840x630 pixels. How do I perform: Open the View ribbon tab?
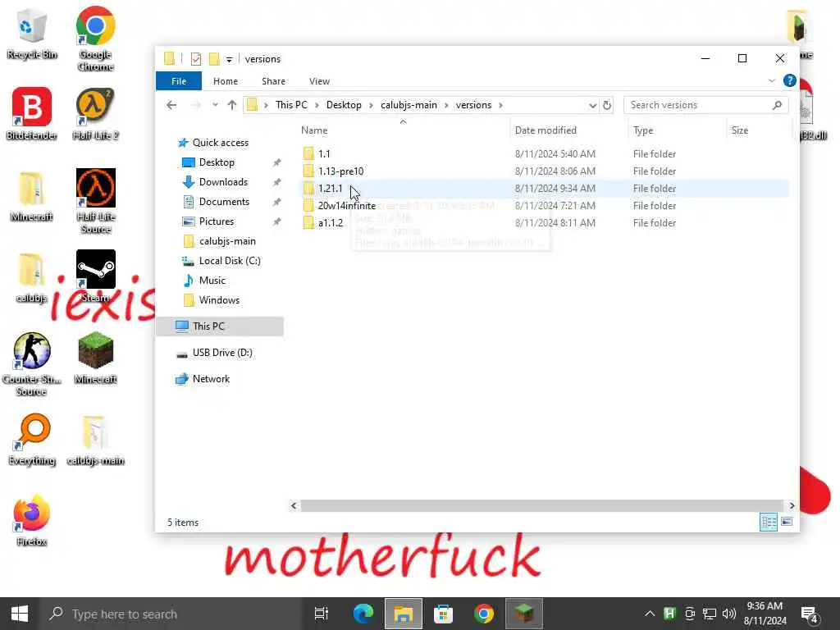click(319, 81)
